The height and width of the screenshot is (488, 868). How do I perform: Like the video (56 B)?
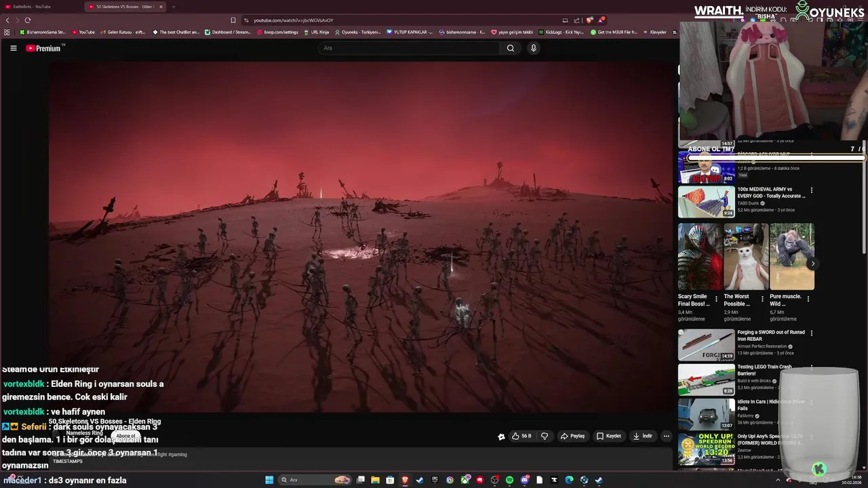521,436
